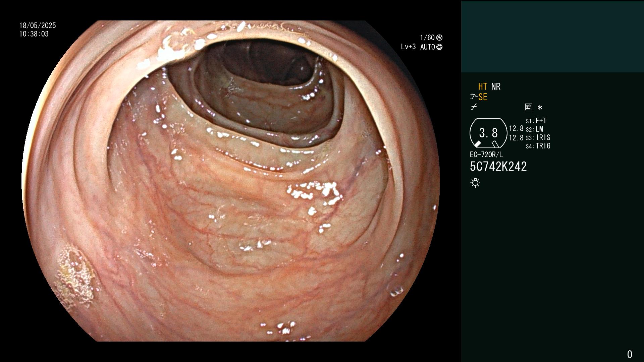644x362 pixels.
Task: Click the time 10:38:03
Action: (34, 34)
